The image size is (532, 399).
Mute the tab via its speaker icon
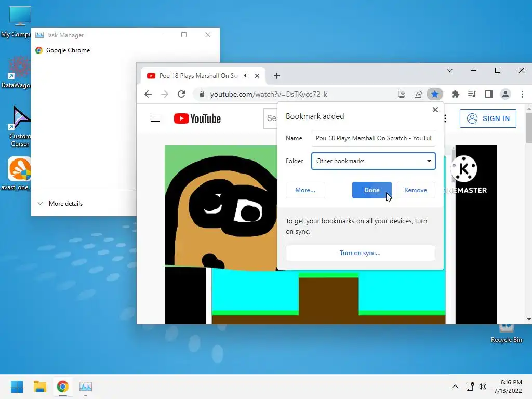point(246,76)
